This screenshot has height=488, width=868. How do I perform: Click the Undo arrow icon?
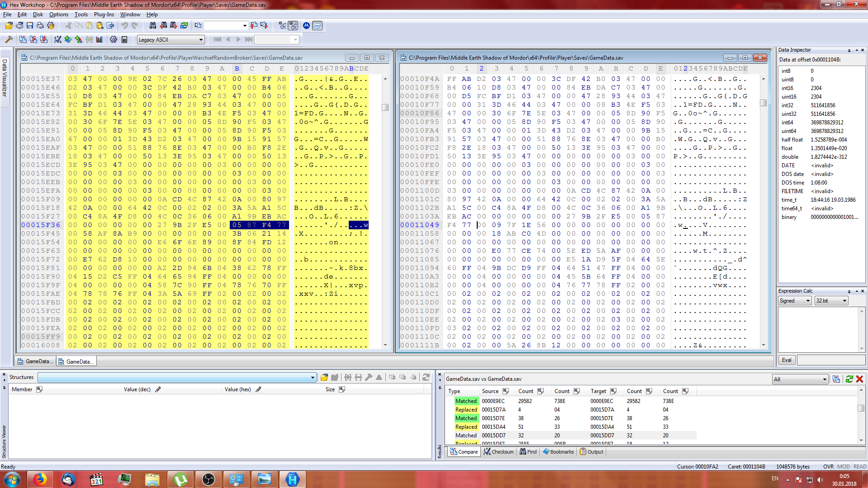point(124,26)
